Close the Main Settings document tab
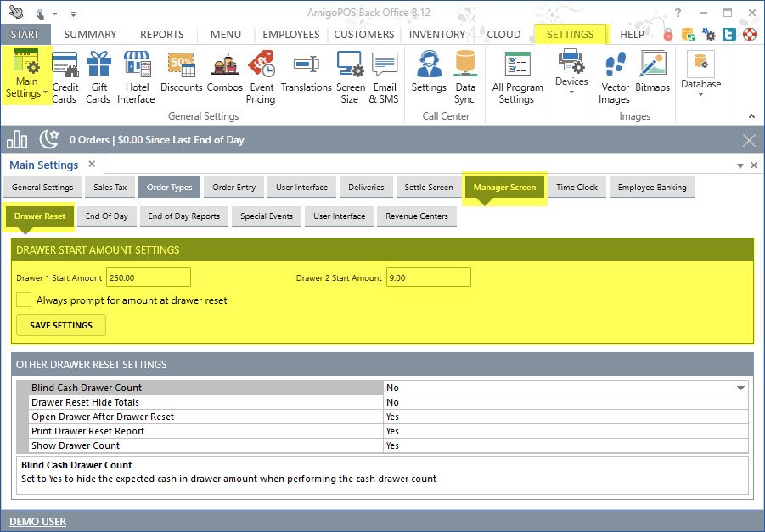The height and width of the screenshot is (532, 765). 92,165
